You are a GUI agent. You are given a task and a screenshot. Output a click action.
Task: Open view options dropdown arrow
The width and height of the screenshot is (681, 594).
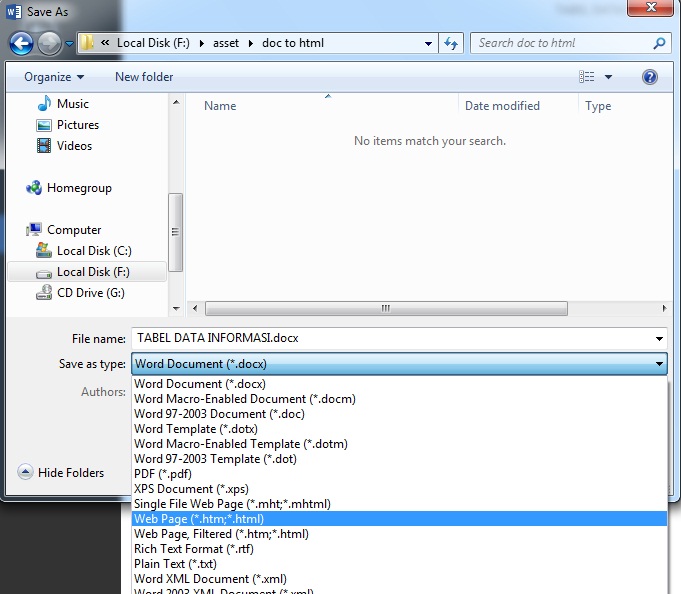click(x=608, y=77)
